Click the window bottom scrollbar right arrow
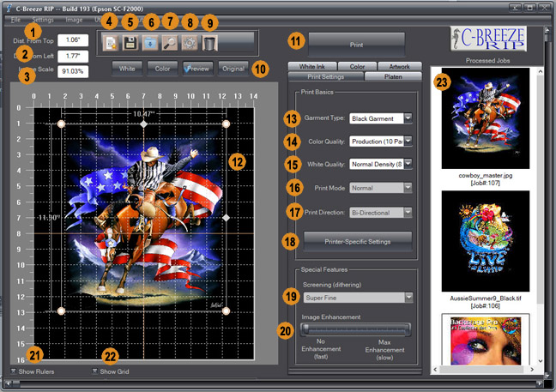 tap(540, 383)
